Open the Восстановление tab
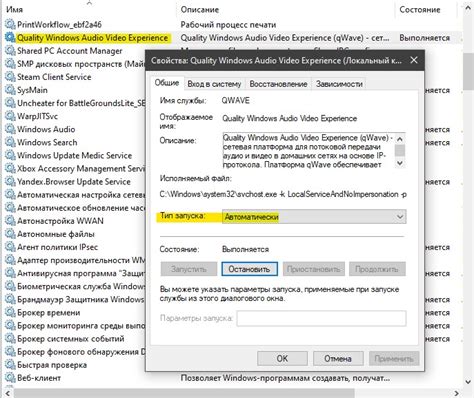This screenshot has width=474, height=398. [278, 84]
